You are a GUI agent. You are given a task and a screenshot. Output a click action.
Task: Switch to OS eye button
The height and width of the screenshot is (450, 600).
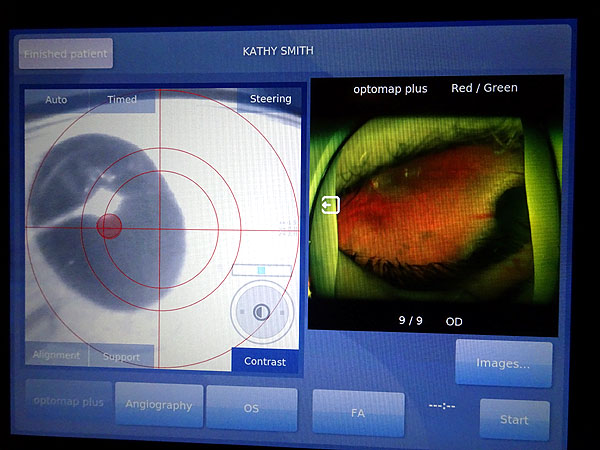click(251, 408)
